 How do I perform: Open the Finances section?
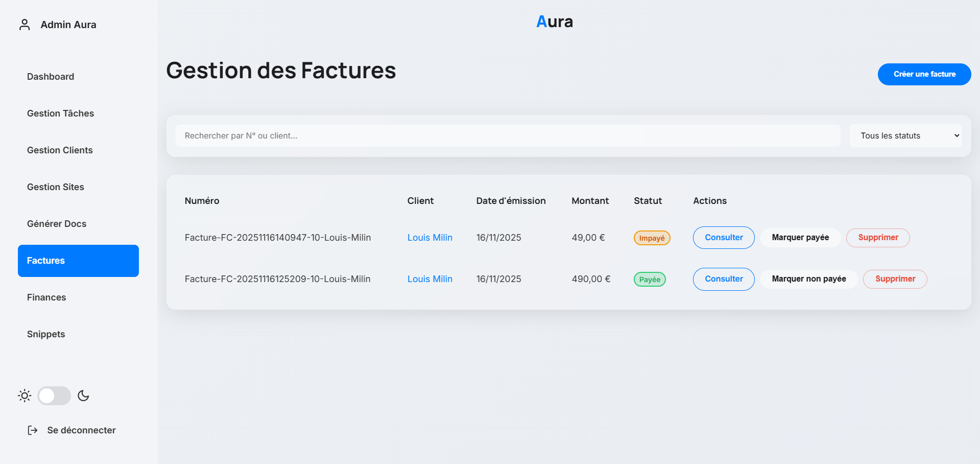(46, 297)
